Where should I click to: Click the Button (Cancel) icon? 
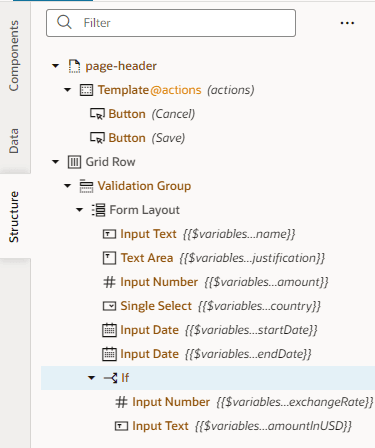point(98,114)
